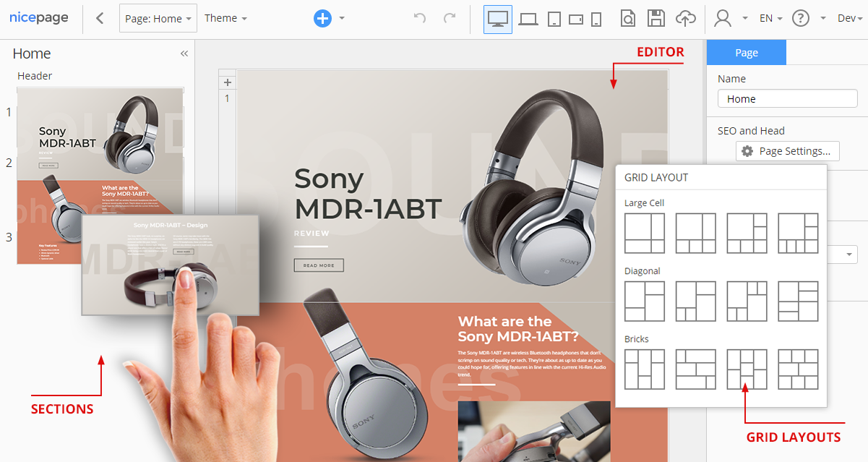Open the EN language dropdown
The width and height of the screenshot is (868, 462).
(770, 19)
